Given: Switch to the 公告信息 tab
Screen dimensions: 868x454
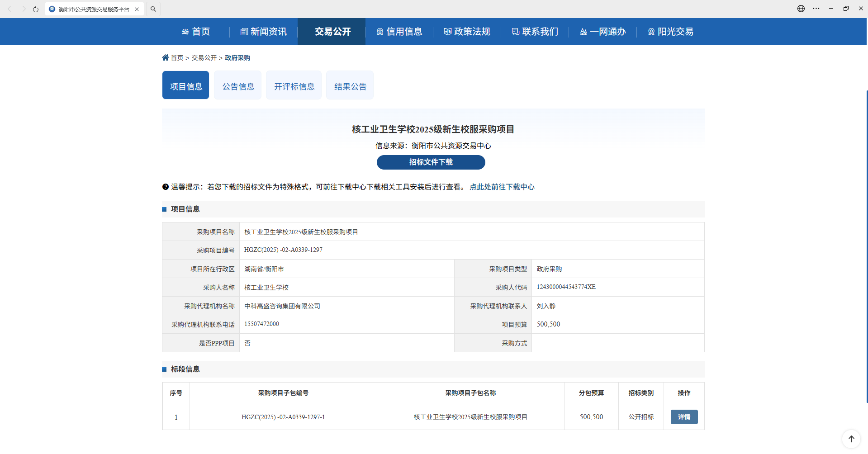Looking at the screenshot, I should tap(238, 86).
